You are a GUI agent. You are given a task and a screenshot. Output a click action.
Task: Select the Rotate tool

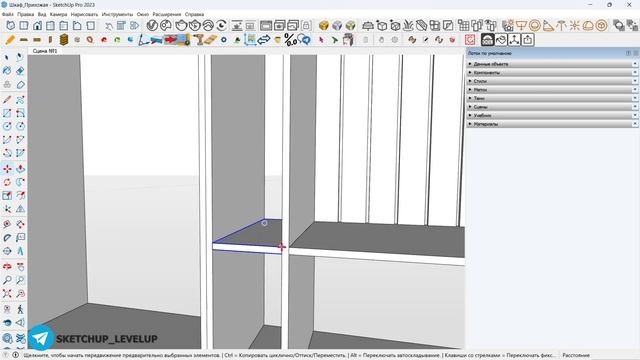[7, 182]
